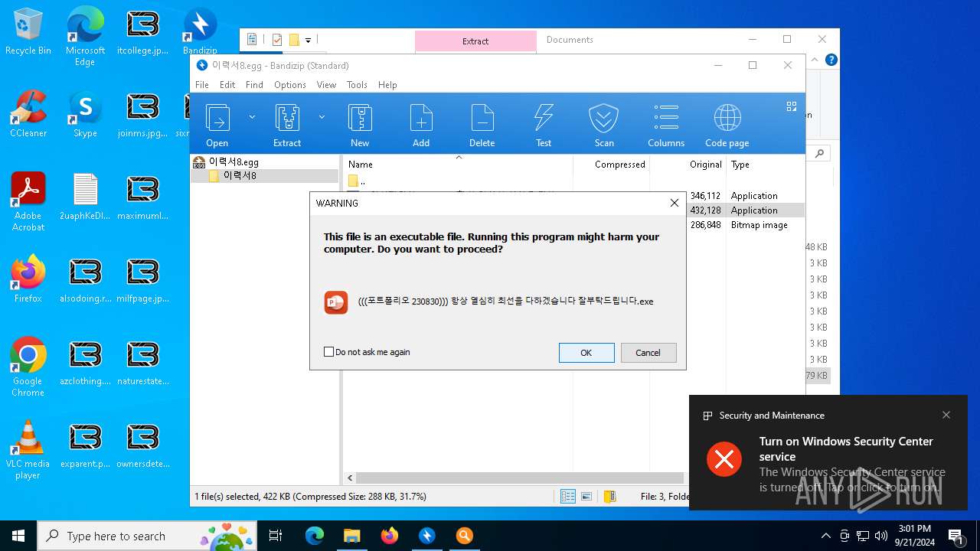Open the Action Center notifications icon
The width and height of the screenshot is (980, 551).
(x=955, y=536)
